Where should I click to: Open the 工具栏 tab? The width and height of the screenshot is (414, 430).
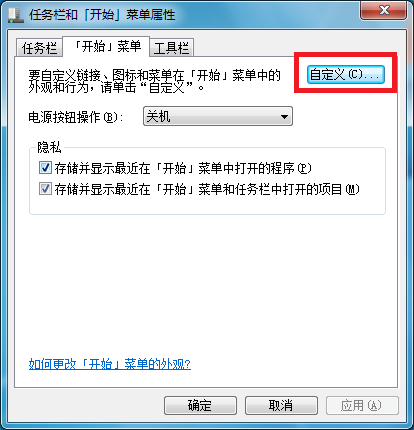[x=171, y=48]
